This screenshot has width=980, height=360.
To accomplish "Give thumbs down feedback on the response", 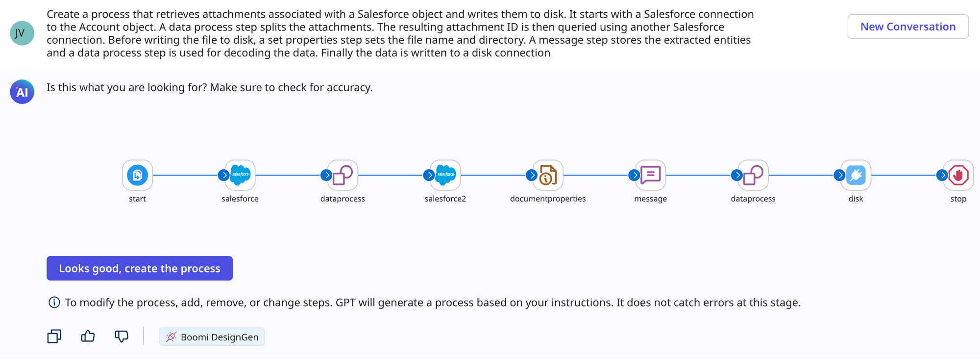I will tap(122, 336).
